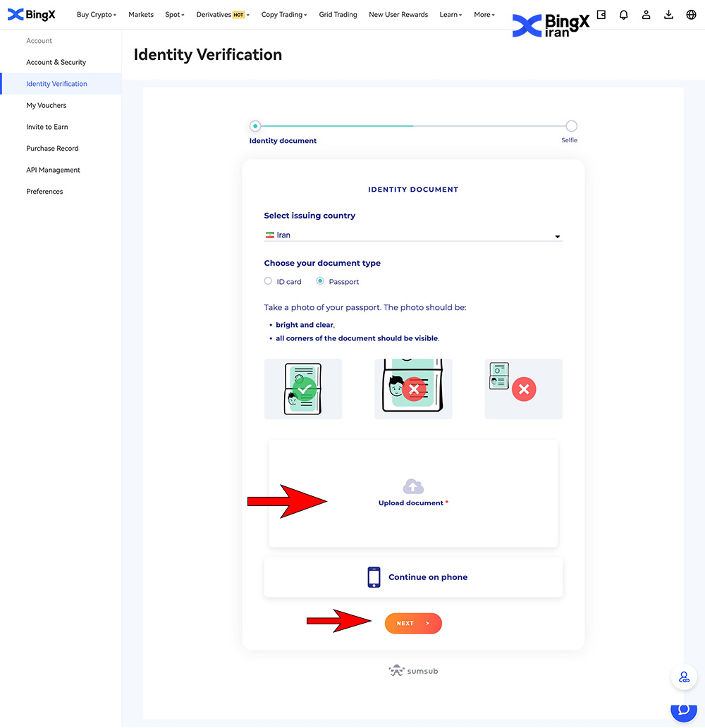The height and width of the screenshot is (728, 705).
Task: Open notifications bell icon
Action: click(624, 15)
